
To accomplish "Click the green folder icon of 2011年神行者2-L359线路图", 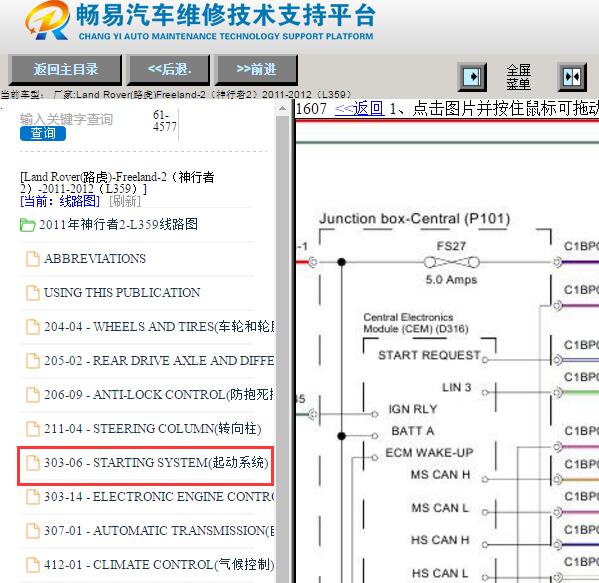I will tap(28, 225).
